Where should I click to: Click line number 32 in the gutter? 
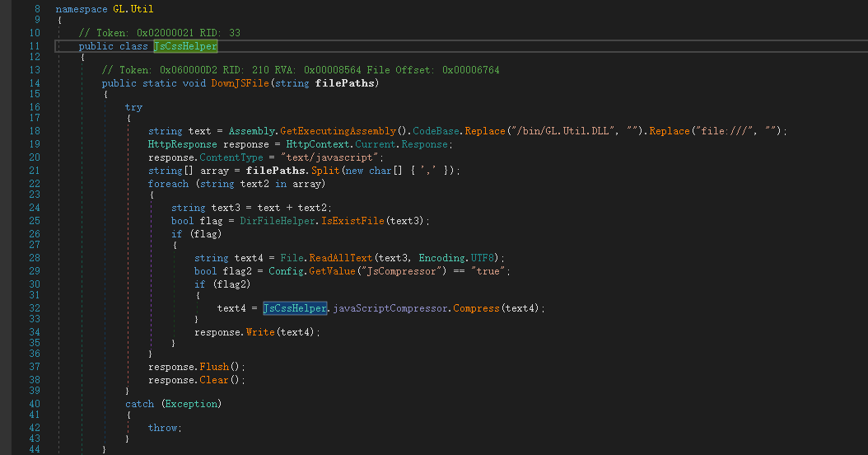(35, 308)
